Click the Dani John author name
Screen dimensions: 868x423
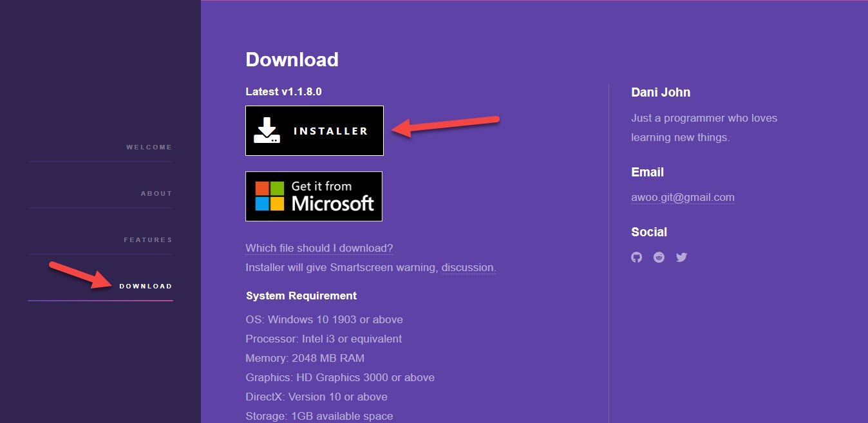[661, 93]
